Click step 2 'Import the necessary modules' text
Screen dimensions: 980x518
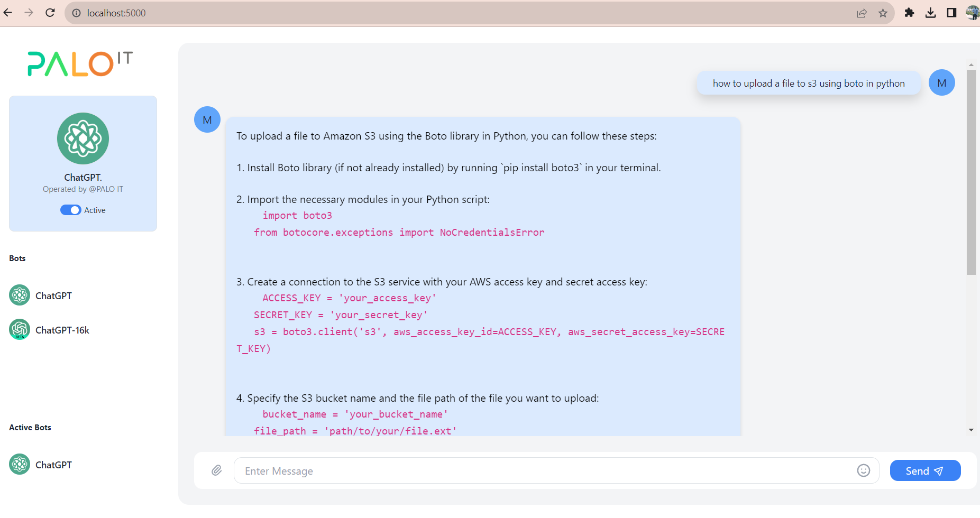pyautogui.click(x=363, y=200)
